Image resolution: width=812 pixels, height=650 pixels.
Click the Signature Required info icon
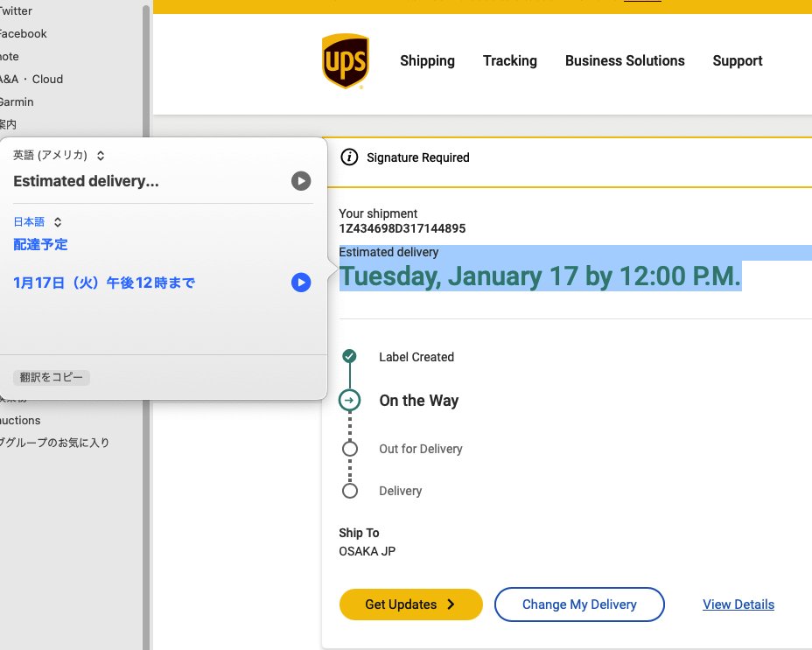pos(349,157)
